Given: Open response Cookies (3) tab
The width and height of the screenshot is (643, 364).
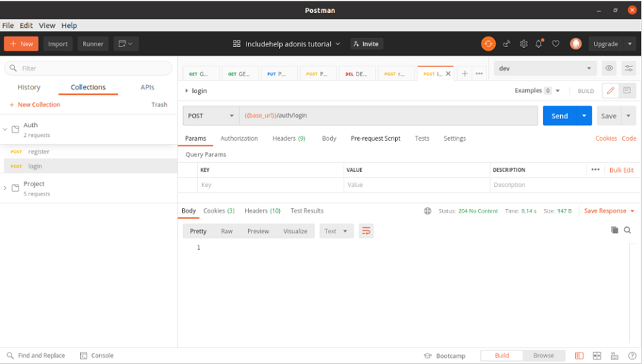Looking at the screenshot, I should (x=219, y=211).
